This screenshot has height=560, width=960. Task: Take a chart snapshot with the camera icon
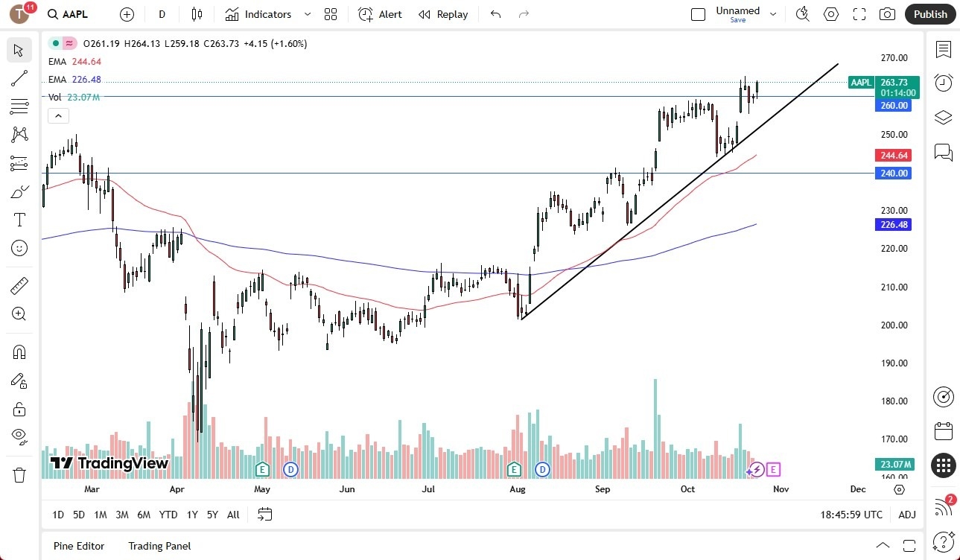[886, 13]
